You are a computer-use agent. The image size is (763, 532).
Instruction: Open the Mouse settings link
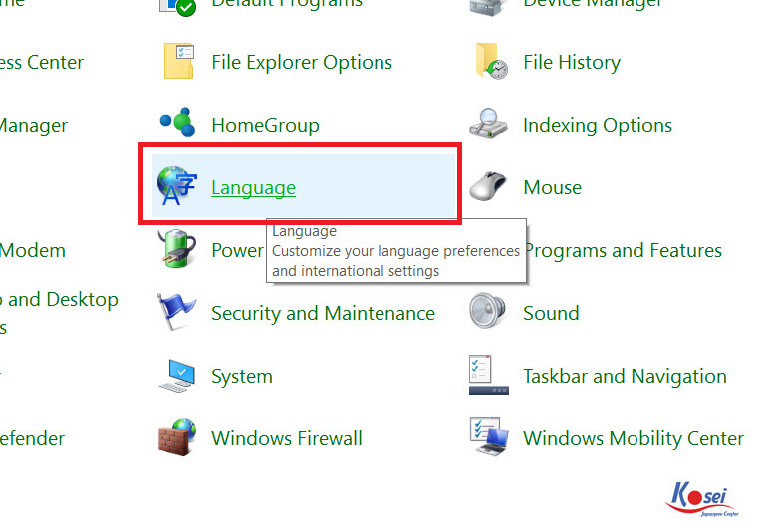coord(552,187)
